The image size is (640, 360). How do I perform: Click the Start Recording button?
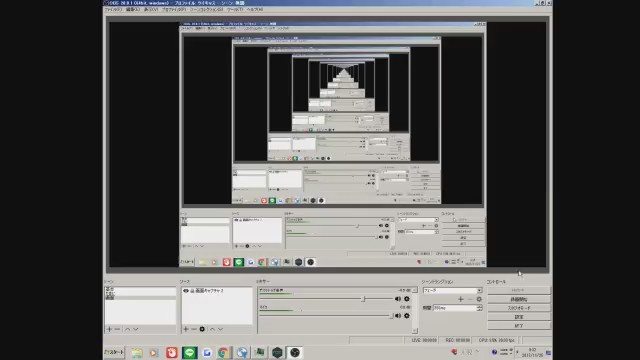click(519, 299)
